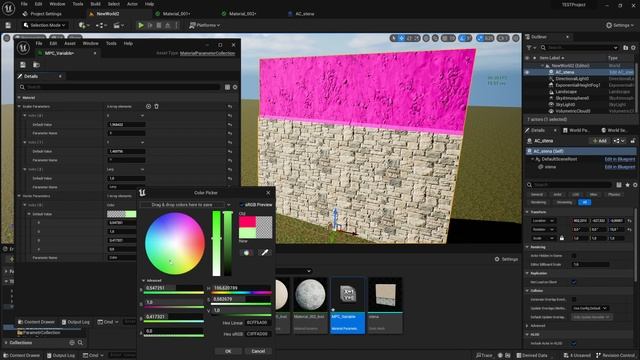Remove all Scalar Parameters elements with trash icon

[156, 107]
